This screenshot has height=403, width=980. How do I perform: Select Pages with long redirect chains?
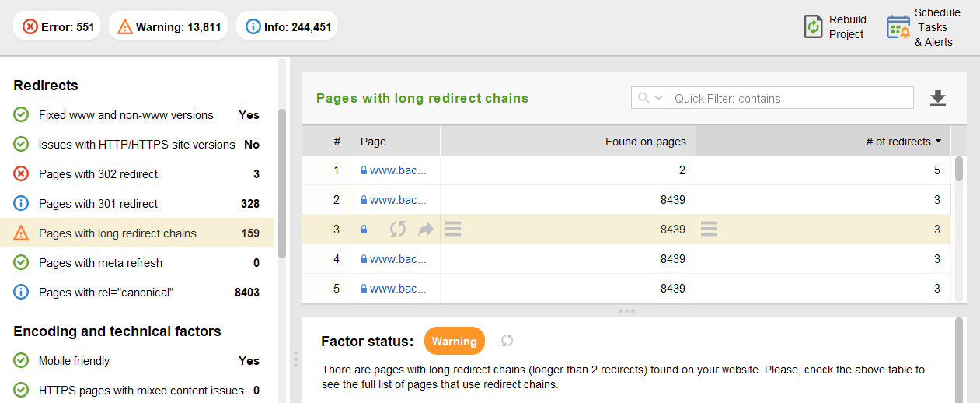137,233
